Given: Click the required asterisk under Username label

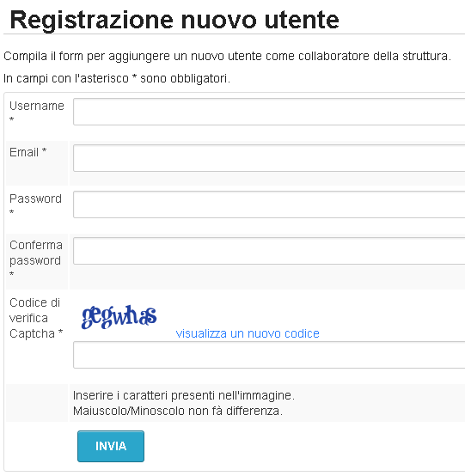Looking at the screenshot, I should (11, 119).
